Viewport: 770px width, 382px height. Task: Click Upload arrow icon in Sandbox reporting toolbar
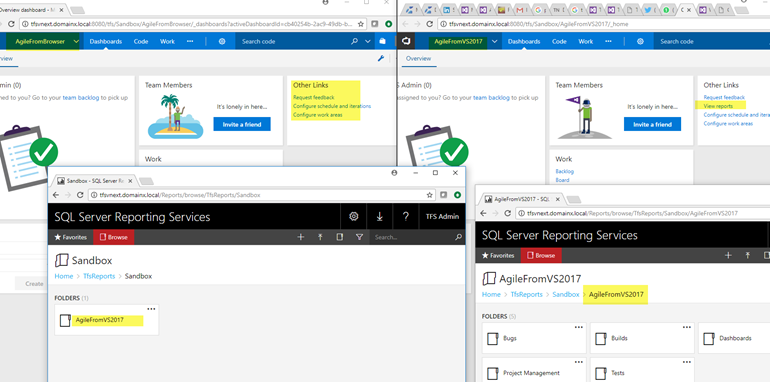tap(320, 237)
